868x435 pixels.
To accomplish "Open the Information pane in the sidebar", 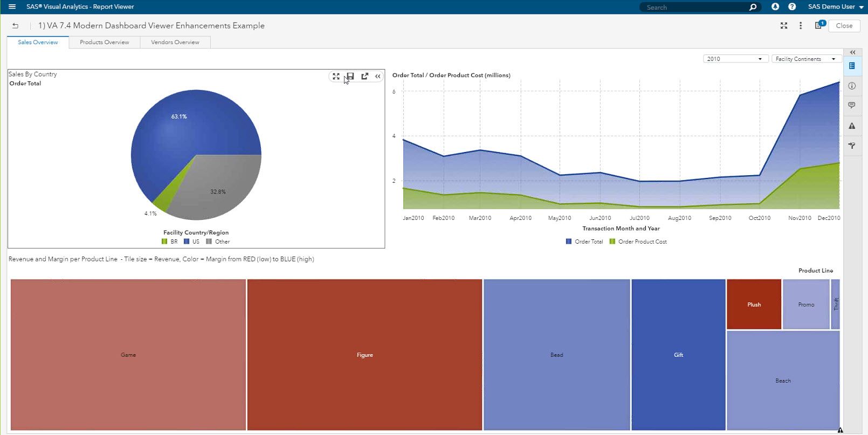I will (852, 86).
